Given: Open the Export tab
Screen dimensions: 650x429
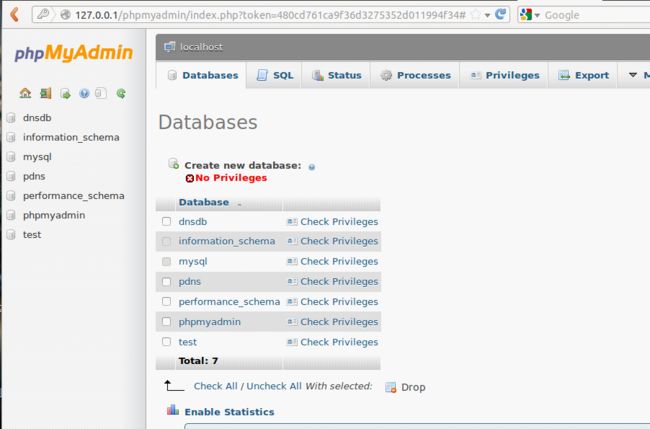Looking at the screenshot, I should click(583, 75).
